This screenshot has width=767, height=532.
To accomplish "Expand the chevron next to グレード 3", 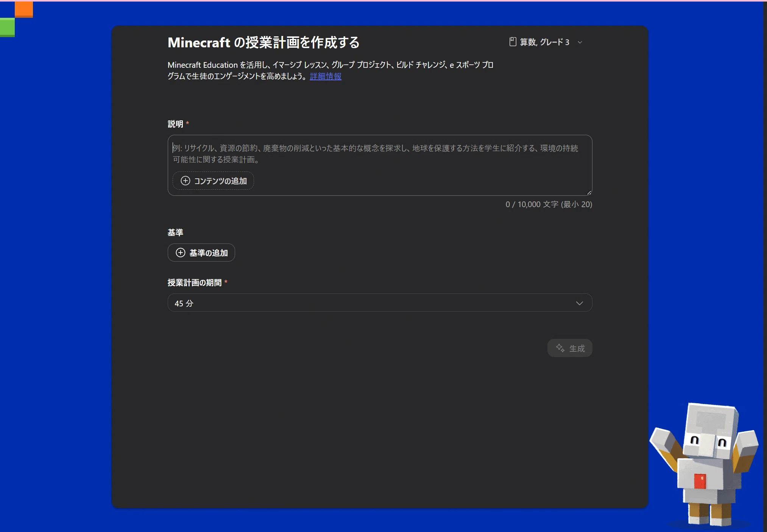I will click(x=580, y=42).
